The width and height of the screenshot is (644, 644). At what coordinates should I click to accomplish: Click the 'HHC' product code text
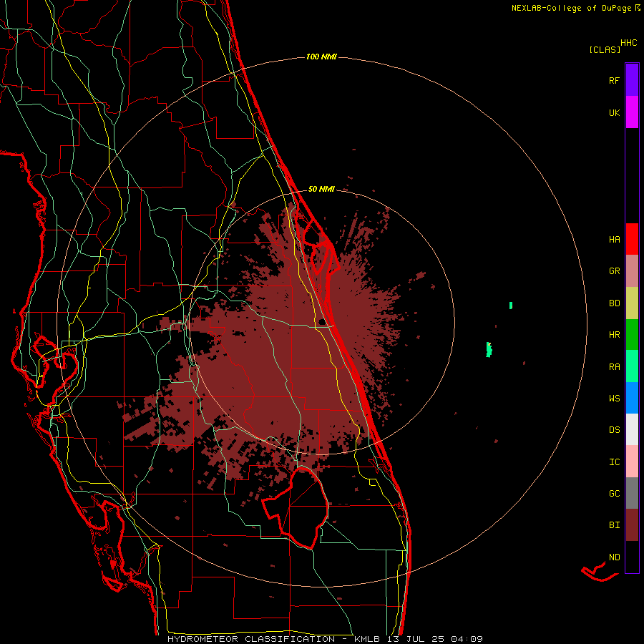(629, 43)
